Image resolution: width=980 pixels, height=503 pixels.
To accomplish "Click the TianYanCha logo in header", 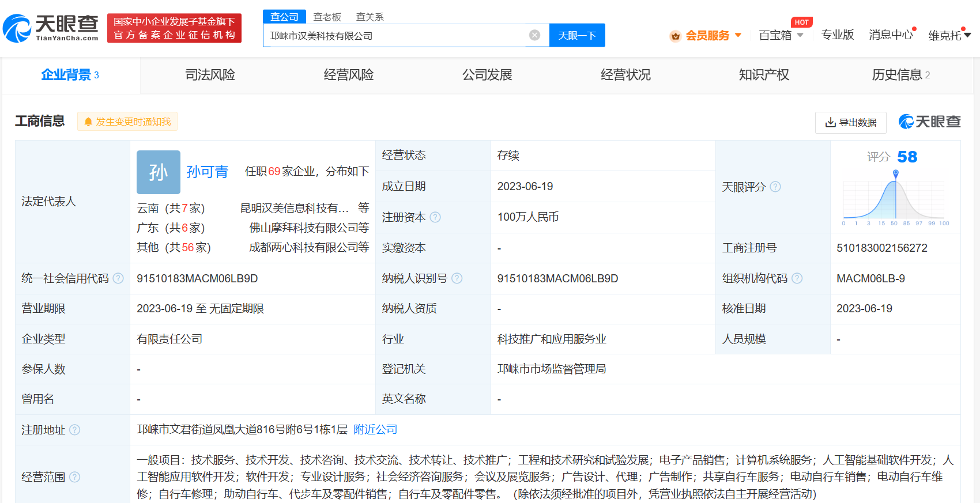I will pyautogui.click(x=51, y=28).
